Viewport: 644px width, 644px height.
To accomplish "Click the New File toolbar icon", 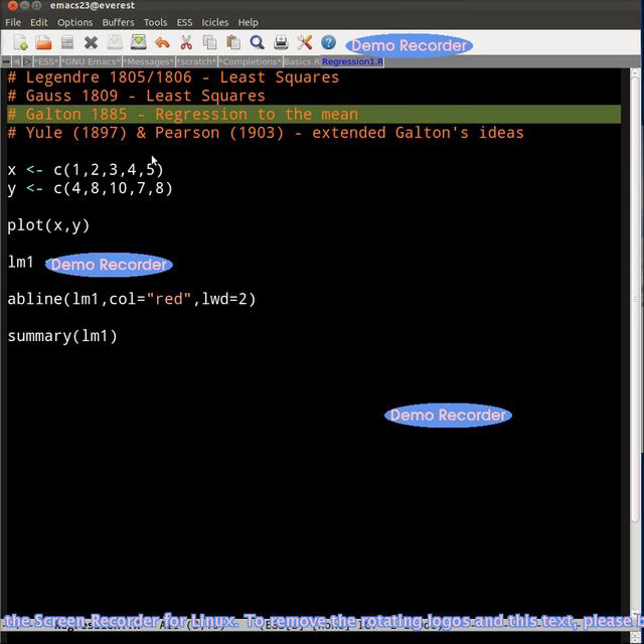I will tap(21, 43).
